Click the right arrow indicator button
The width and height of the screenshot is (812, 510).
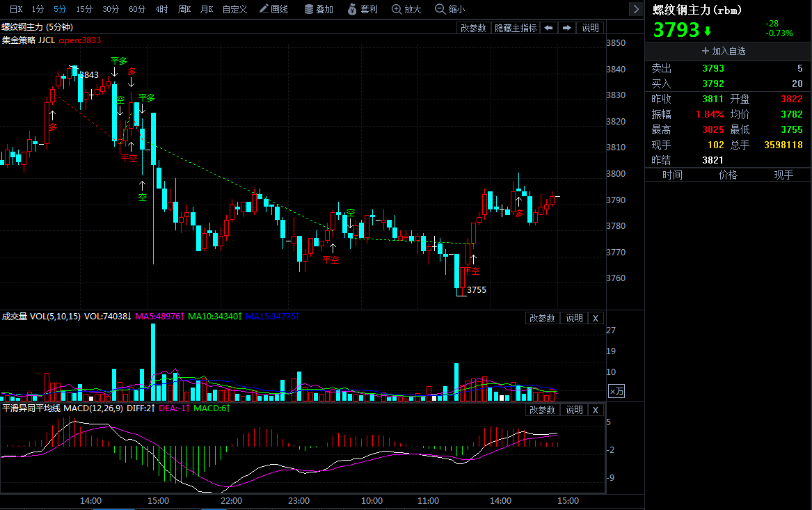567,28
